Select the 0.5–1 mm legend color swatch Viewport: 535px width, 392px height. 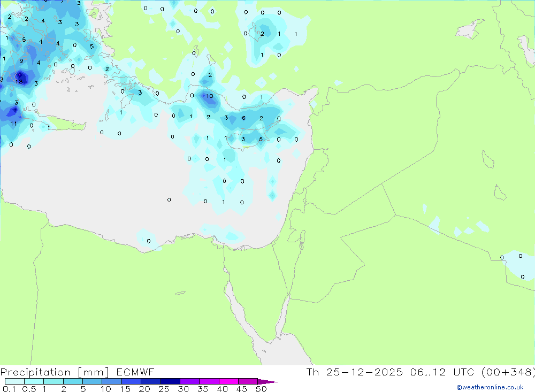[34, 381]
